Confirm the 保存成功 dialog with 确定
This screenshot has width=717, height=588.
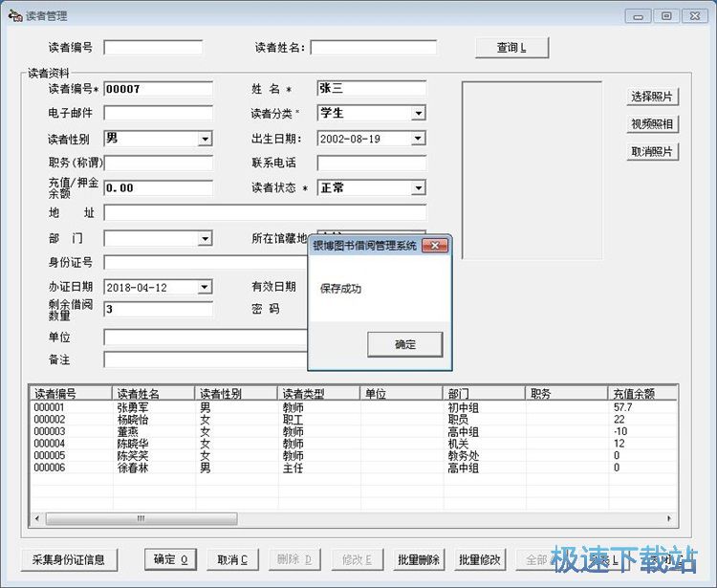point(405,344)
